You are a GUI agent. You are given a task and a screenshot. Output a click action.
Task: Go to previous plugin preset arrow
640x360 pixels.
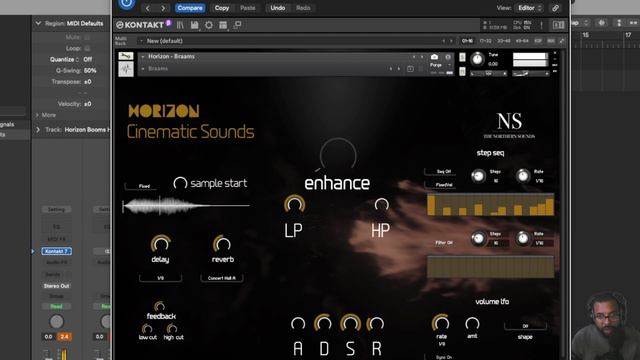click(x=148, y=8)
